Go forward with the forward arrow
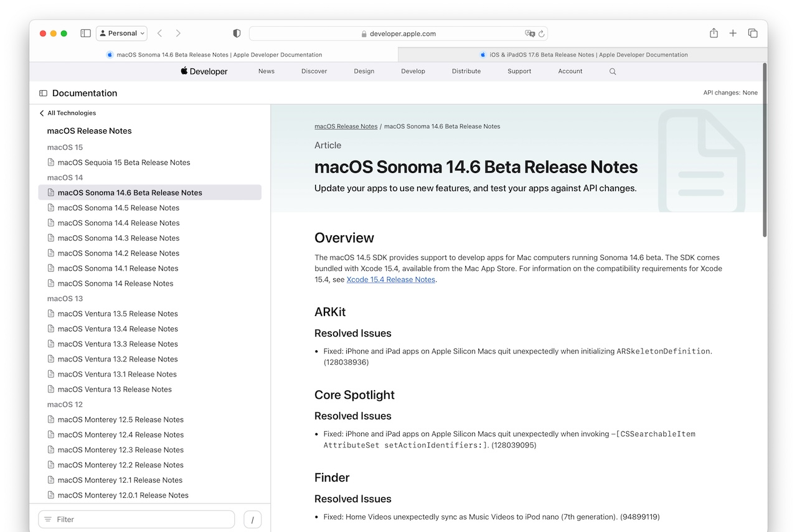This screenshot has height=532, width=797. pos(178,34)
